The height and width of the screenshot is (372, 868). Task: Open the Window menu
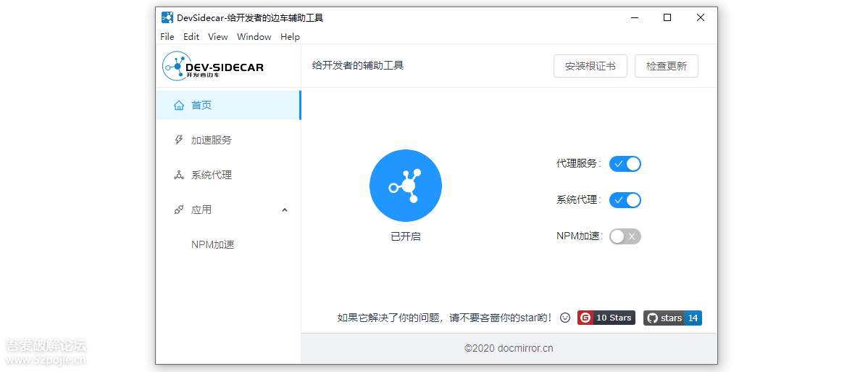(x=254, y=36)
